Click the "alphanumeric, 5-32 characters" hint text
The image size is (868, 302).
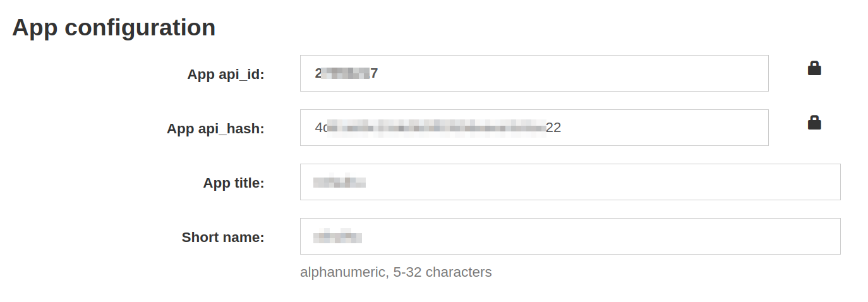395,272
